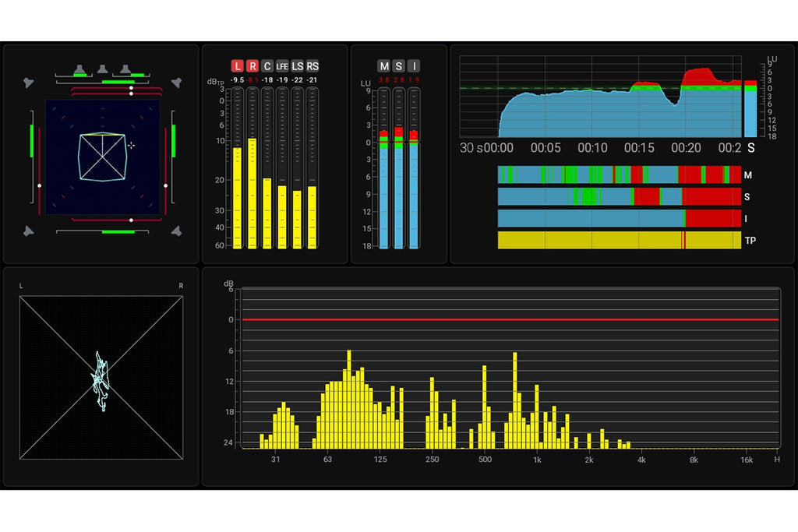Toggle the red R channel label
Viewport: 798px width, 532px height.
252,66
